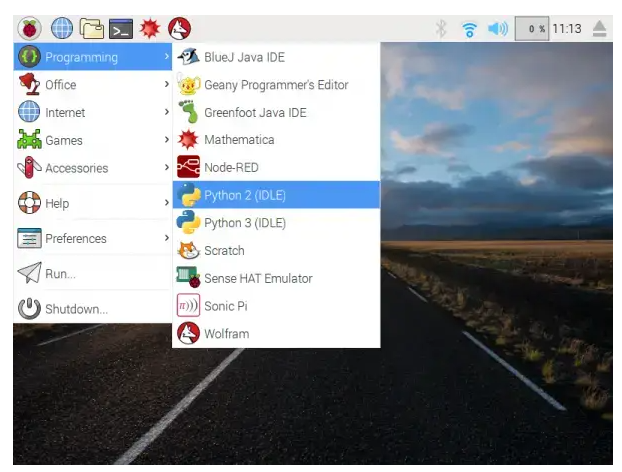Click the Scratch cat icon

(188, 250)
